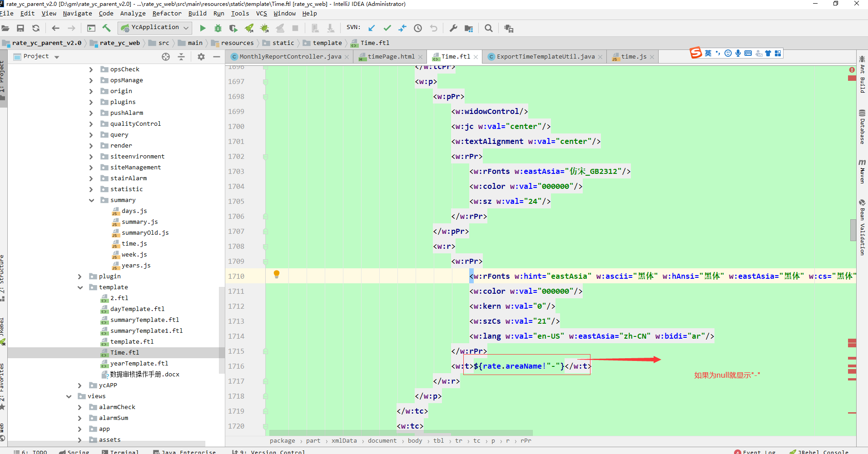
Task: Select summaryTemplate1.ftl file
Action: [x=146, y=331]
